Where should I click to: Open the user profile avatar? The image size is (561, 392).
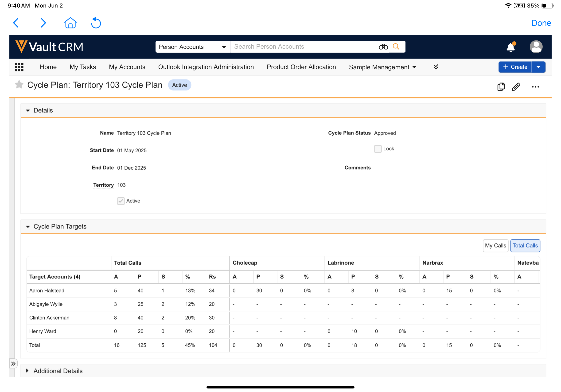pos(536,47)
